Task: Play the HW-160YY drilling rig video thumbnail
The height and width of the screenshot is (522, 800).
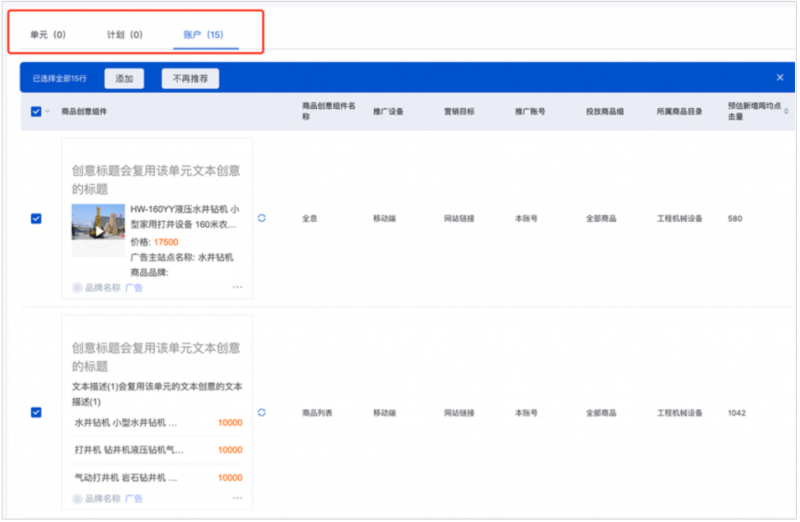Action: [98, 230]
